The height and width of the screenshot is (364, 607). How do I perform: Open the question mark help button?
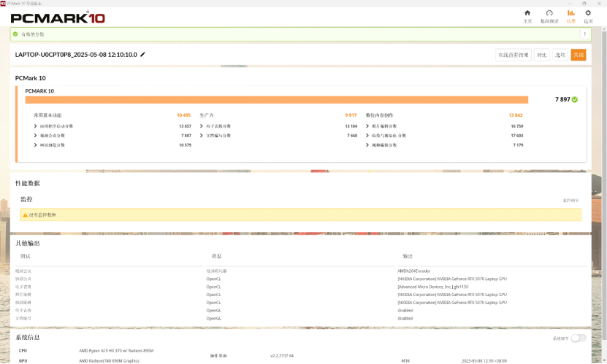coord(584,34)
